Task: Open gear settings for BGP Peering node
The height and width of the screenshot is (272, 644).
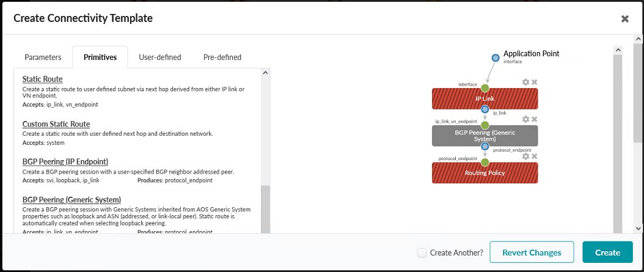Action: tap(525, 120)
